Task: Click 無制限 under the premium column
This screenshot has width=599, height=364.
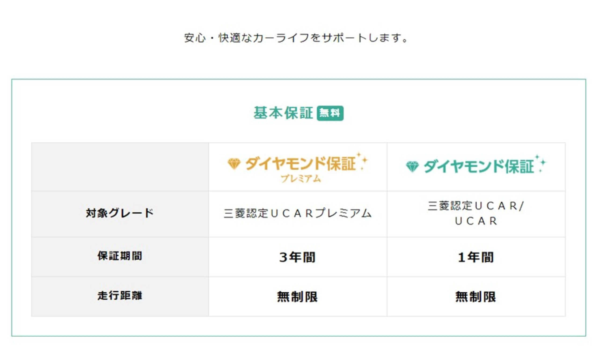Action: 298,296
